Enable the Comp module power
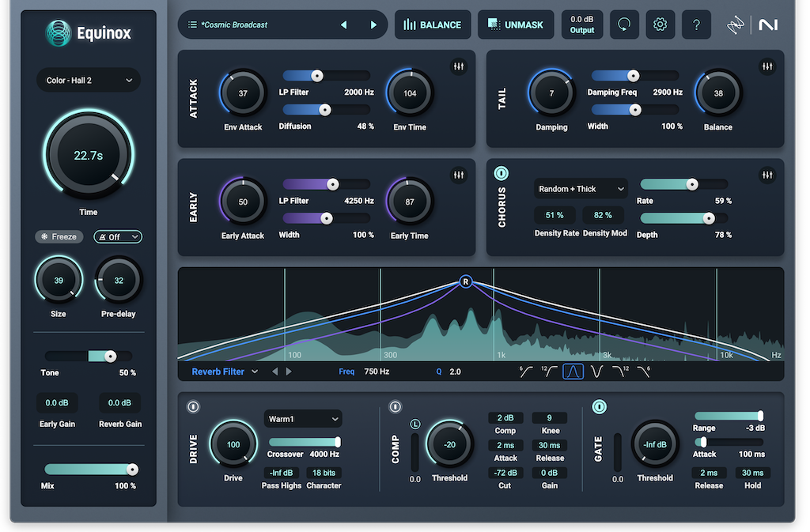The width and height of the screenshot is (810, 532). 396,407
